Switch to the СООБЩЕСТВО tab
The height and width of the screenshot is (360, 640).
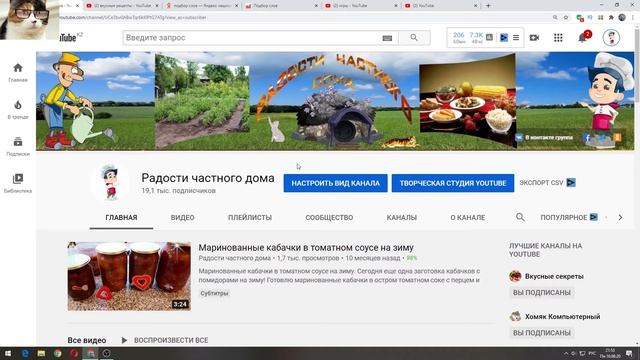pos(329,218)
